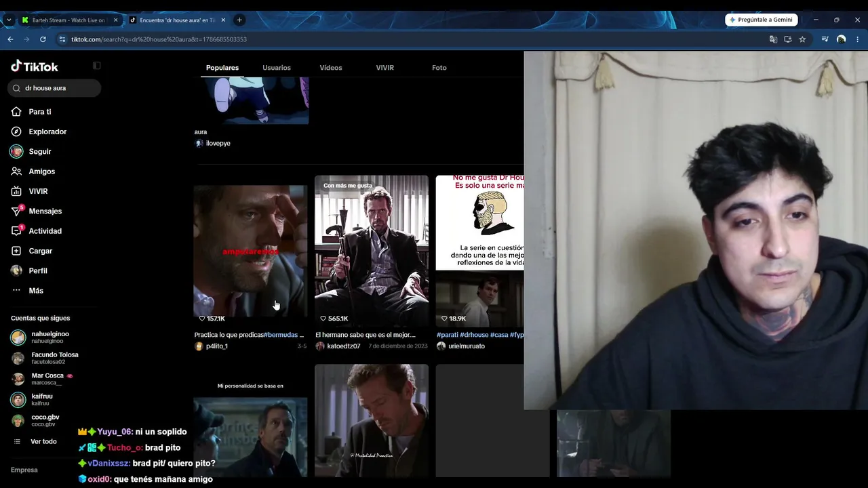Visit ilovepye's profile
Image resolution: width=868 pixels, height=488 pixels.
218,144
